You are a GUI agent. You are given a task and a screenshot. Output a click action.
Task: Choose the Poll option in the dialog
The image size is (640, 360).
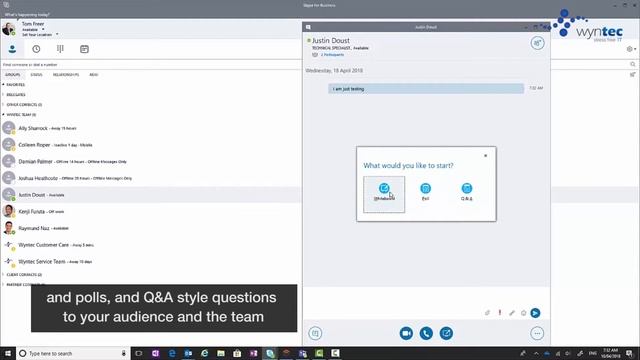pyautogui.click(x=425, y=192)
